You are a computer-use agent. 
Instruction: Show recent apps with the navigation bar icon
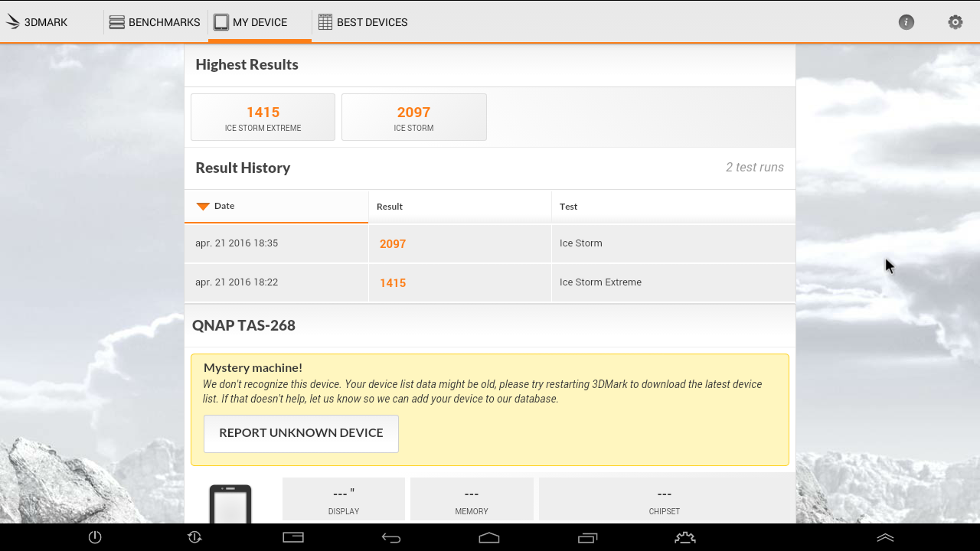[x=587, y=538]
